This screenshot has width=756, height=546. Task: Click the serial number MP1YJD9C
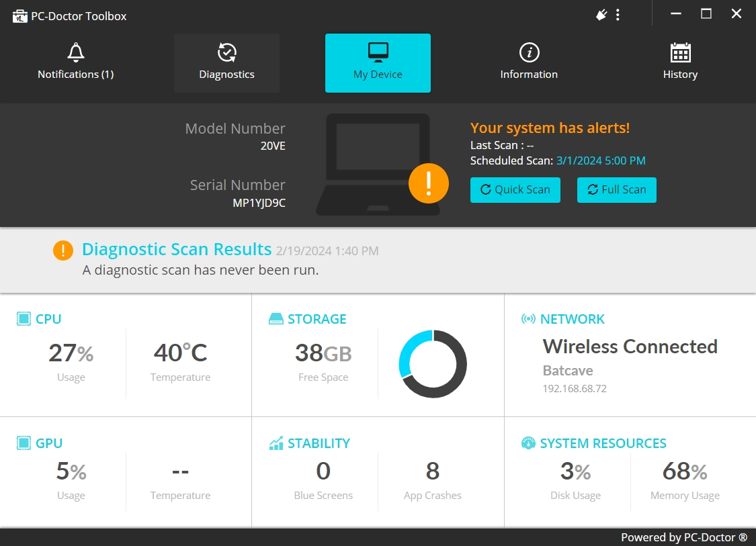click(259, 203)
